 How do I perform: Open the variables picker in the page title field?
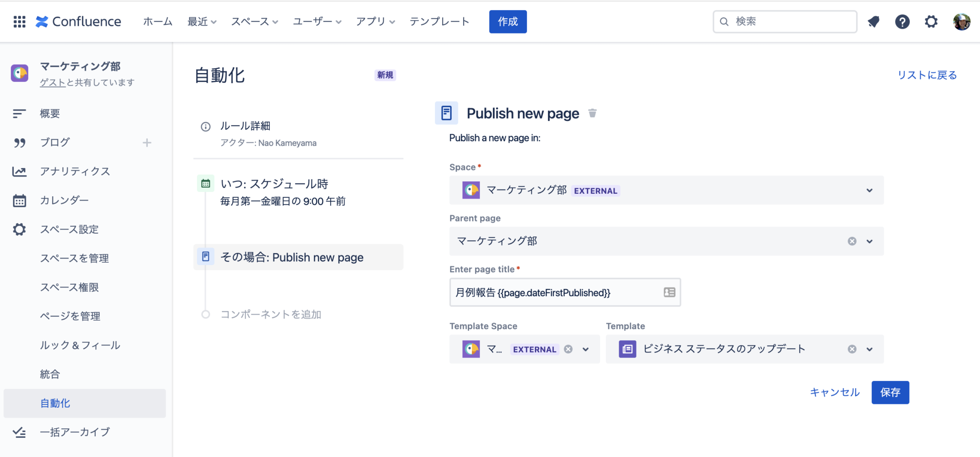pos(668,292)
